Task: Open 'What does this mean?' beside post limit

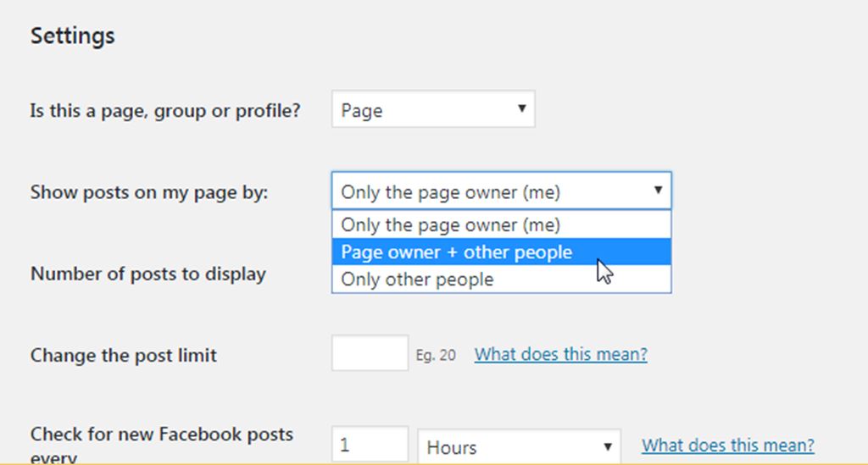Action: click(x=560, y=354)
